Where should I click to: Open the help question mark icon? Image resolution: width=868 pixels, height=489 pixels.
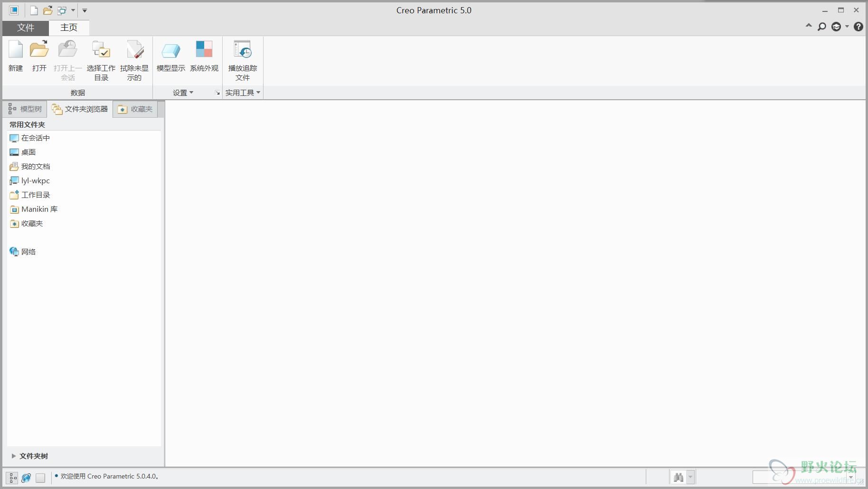[858, 27]
